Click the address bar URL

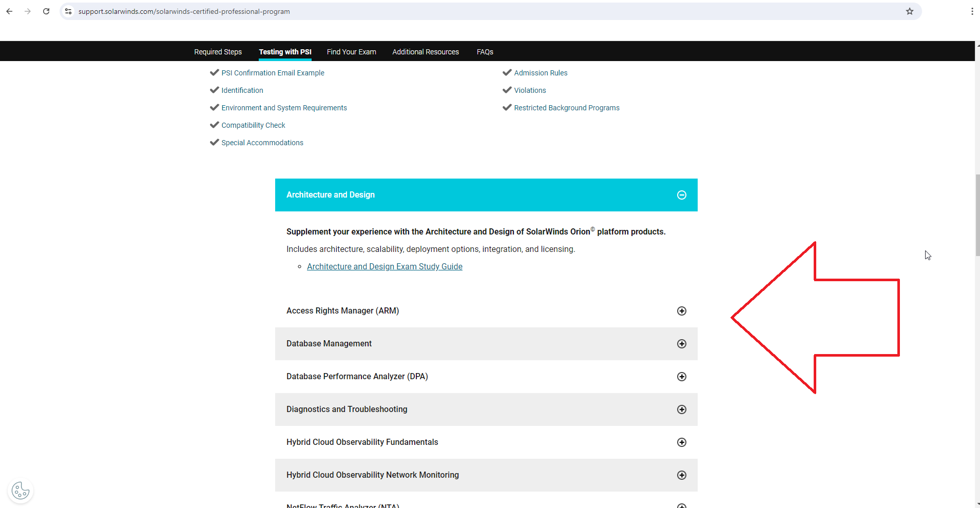(184, 11)
